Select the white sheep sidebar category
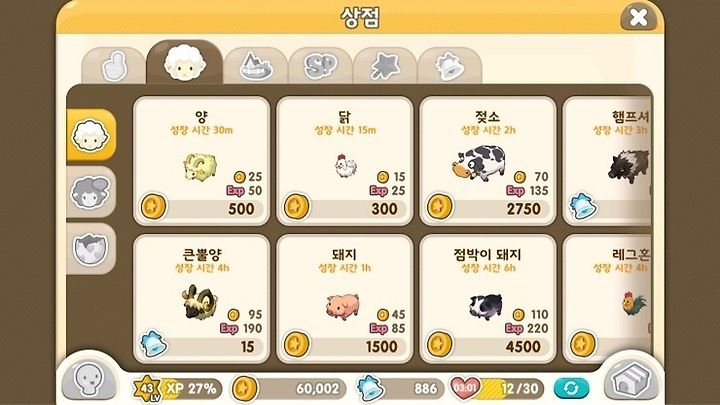 click(91, 135)
